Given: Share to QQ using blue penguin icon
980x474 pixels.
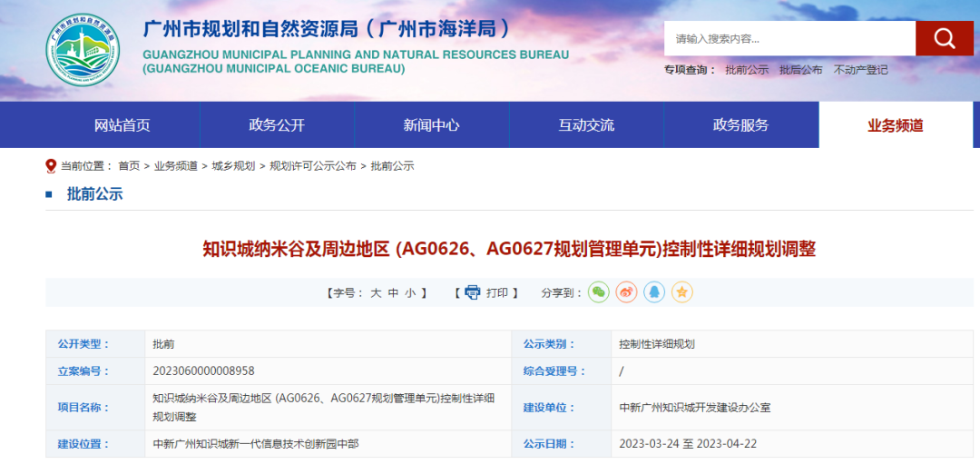Looking at the screenshot, I should 654,292.
